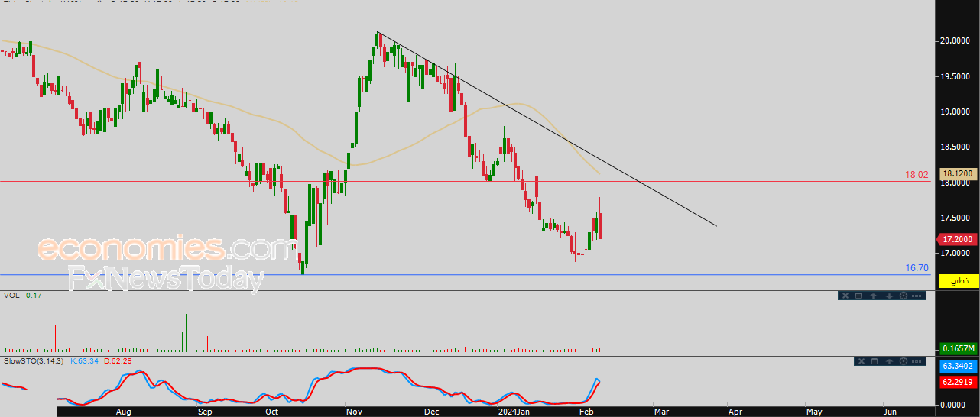Click the yellow scale-type label on price axis
This screenshot has width=980, height=417.
(959, 281)
